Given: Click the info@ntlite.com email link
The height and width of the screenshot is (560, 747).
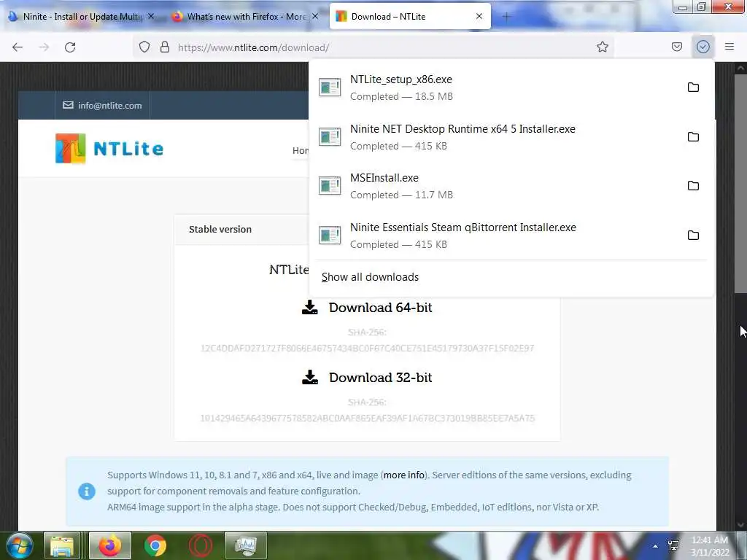Looking at the screenshot, I should 102,105.
